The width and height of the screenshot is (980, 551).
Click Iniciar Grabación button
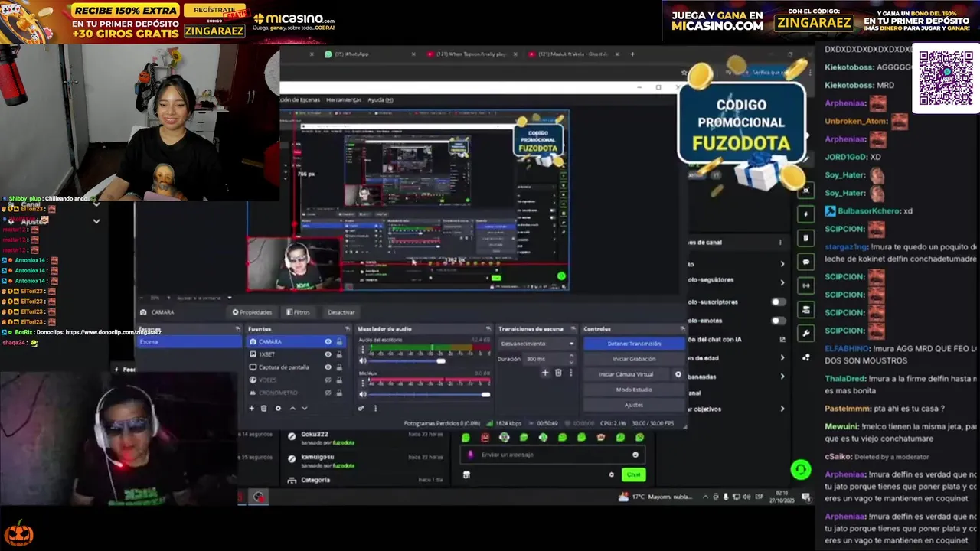[634, 359]
